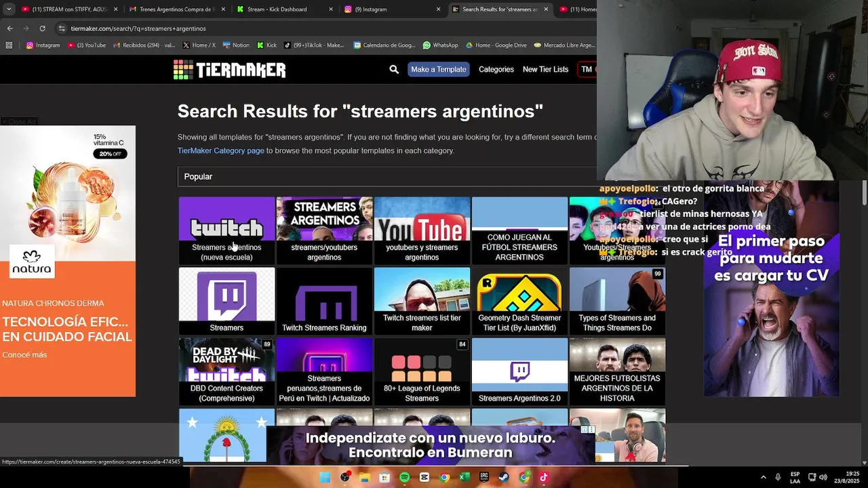Open the YouTube bookmark
868x488 pixels.
(x=87, y=45)
